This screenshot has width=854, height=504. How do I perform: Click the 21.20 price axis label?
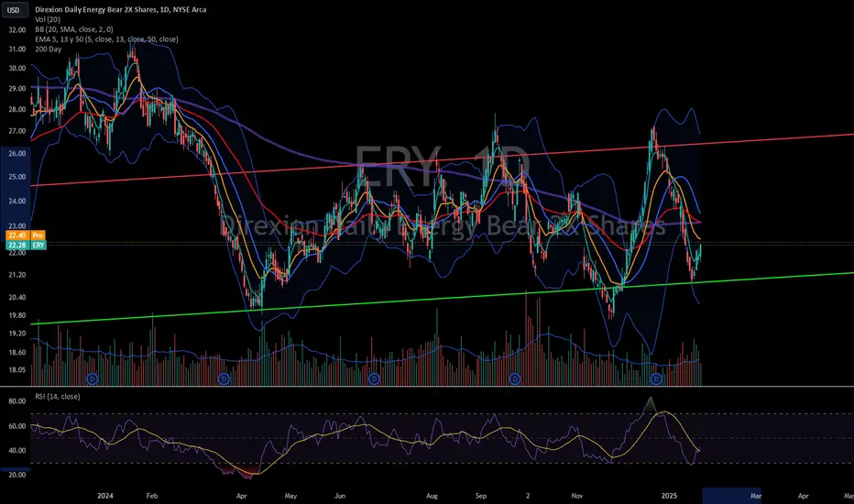[17, 275]
